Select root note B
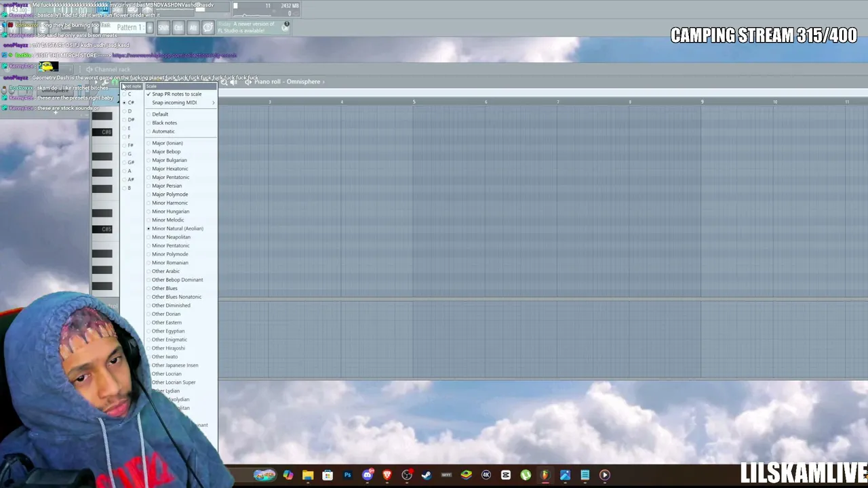This screenshot has width=868, height=488. tap(132, 188)
